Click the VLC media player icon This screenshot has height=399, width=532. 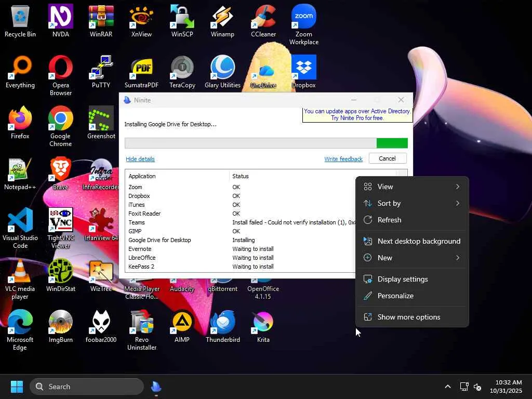click(x=20, y=279)
